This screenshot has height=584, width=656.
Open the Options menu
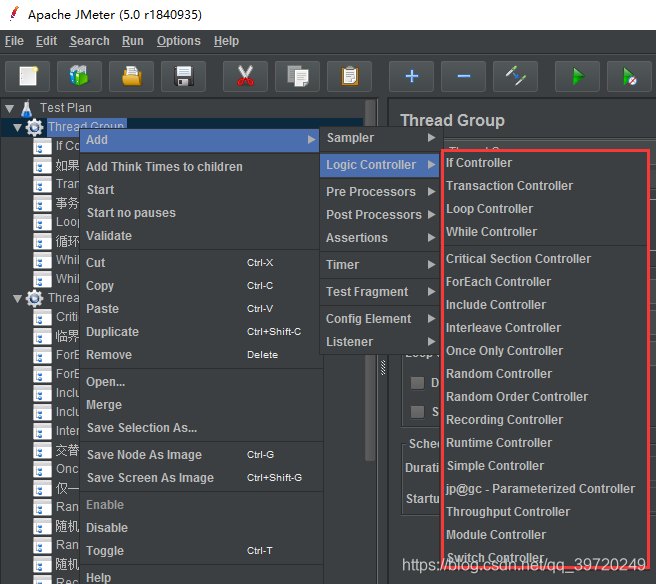[x=179, y=41]
